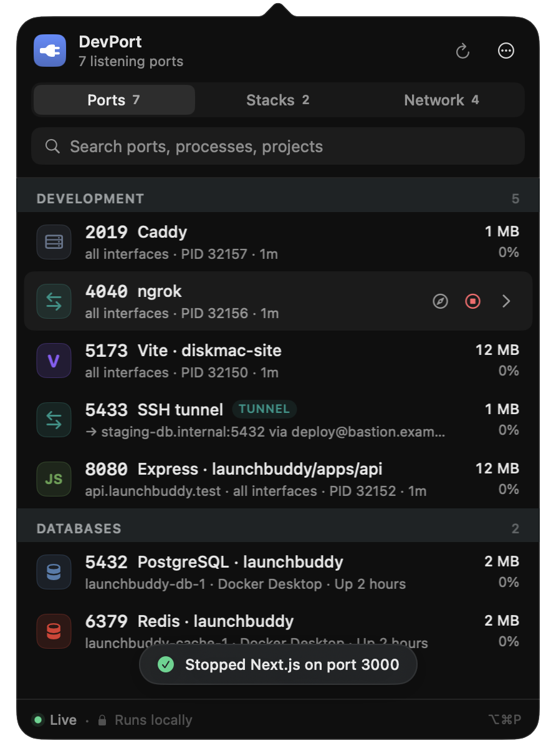Click api.launchbuddy.test details line

click(256, 491)
